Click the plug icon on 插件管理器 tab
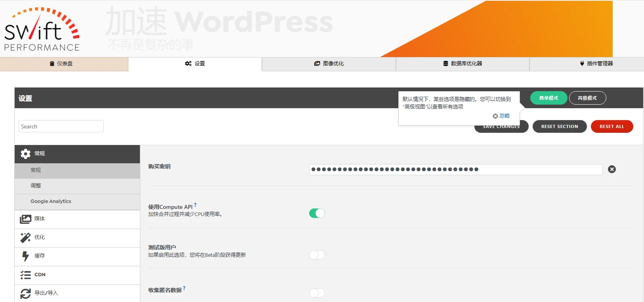This screenshot has width=644, height=302. (582, 63)
